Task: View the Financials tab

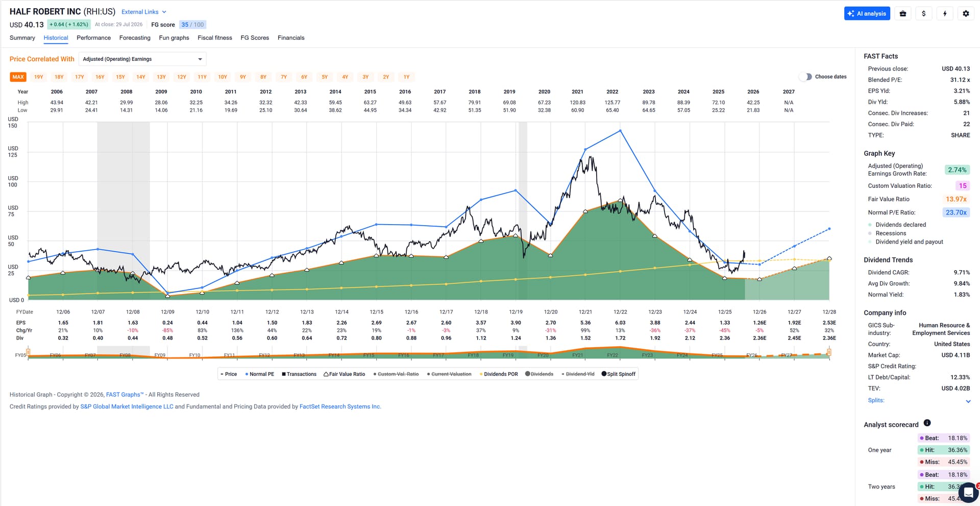Action: click(x=291, y=38)
